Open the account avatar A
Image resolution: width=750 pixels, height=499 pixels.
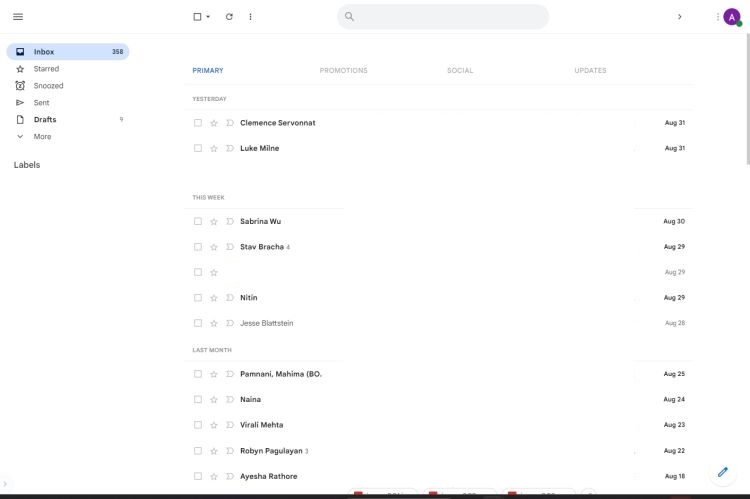pos(732,16)
